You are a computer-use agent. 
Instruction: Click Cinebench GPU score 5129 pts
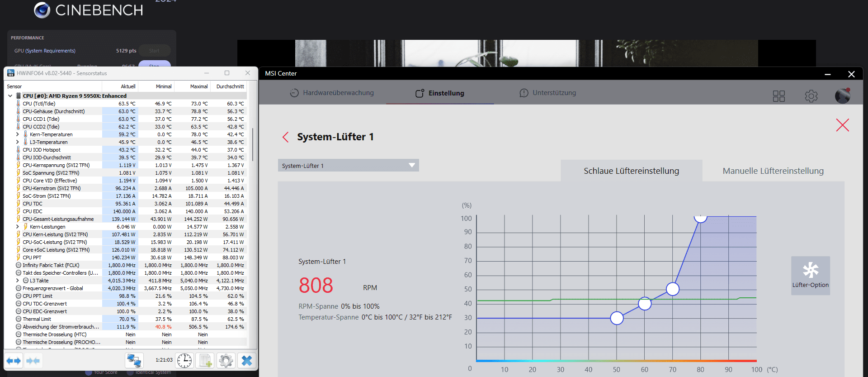point(126,51)
